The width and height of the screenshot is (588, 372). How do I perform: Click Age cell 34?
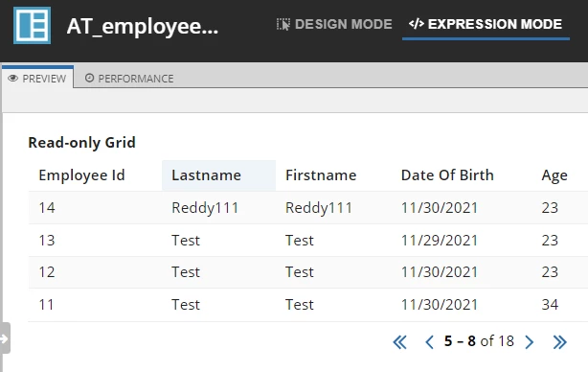pos(550,305)
